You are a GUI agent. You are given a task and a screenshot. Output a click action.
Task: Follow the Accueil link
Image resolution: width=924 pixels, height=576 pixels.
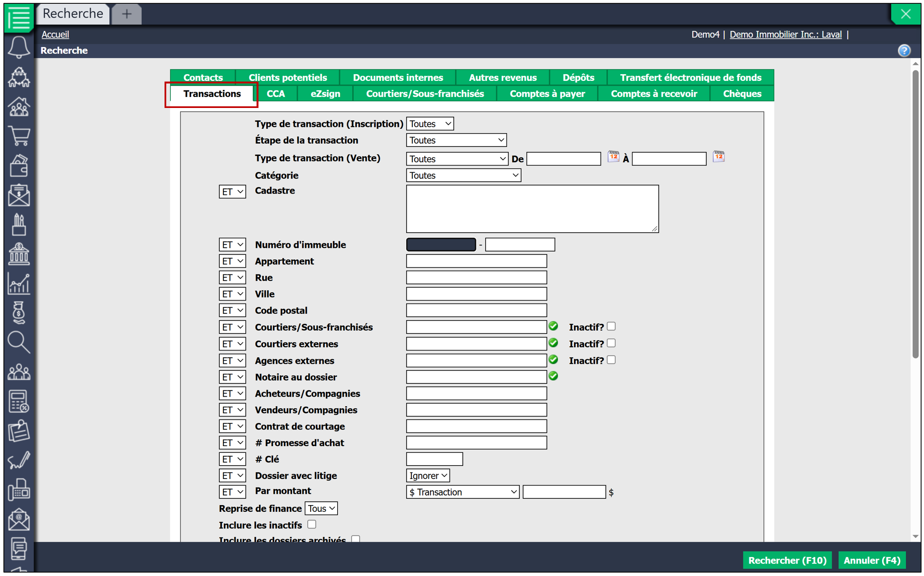click(55, 34)
